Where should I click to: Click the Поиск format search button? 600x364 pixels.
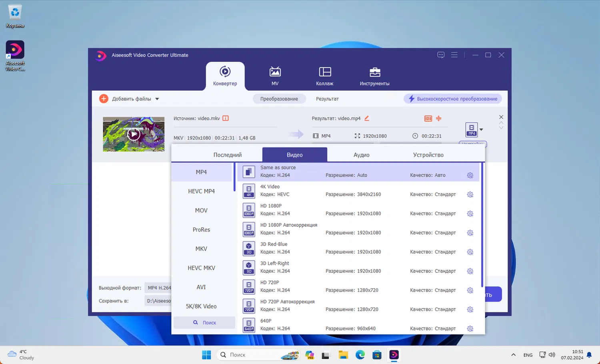[204, 322]
